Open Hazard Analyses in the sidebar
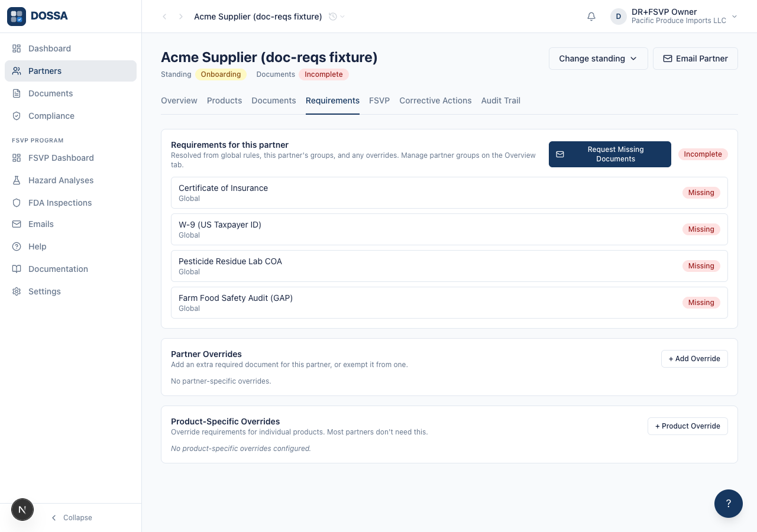 [x=70, y=180]
